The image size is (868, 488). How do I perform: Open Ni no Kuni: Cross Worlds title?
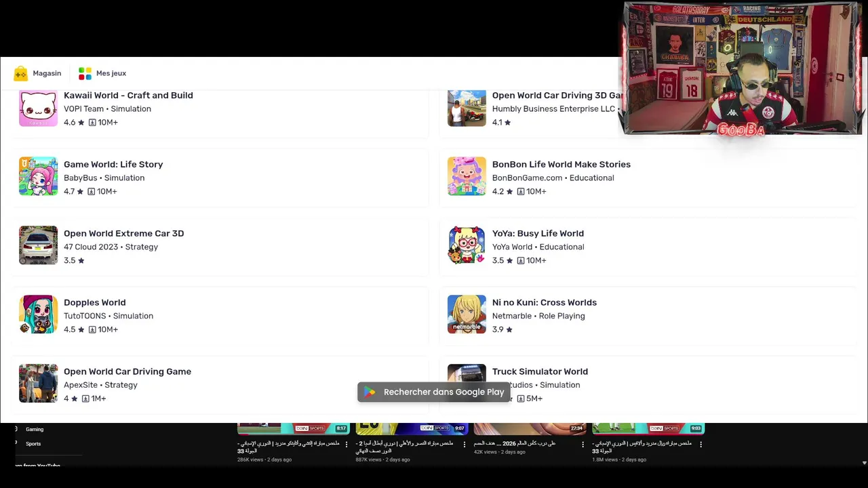[545, 303]
